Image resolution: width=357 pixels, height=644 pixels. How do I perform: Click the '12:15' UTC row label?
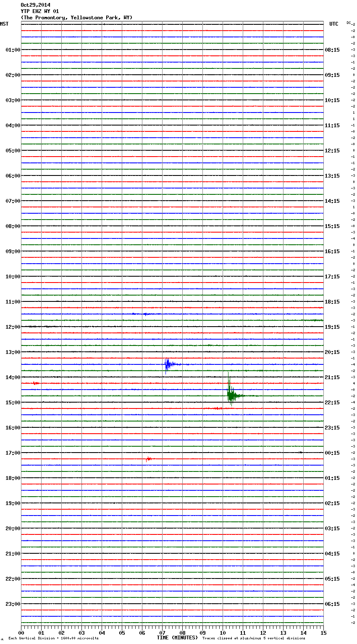click(x=332, y=151)
